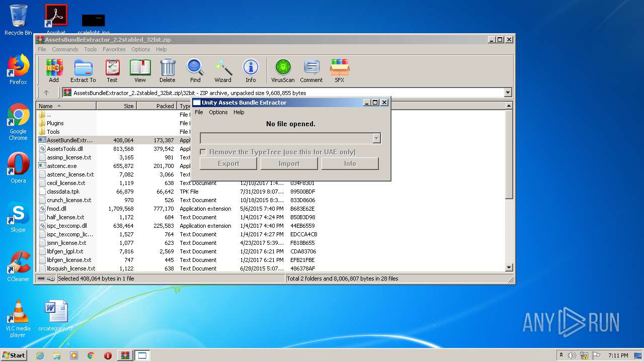This screenshot has width=644, height=362.
Task: Expand the file list dropdown in Bundle Extractor
Action: (376, 138)
